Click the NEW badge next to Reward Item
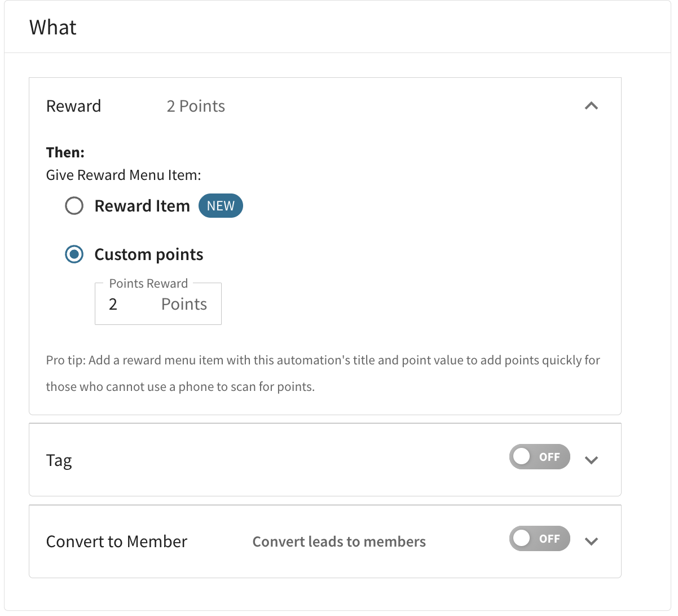The height and width of the screenshot is (616, 678). (220, 205)
